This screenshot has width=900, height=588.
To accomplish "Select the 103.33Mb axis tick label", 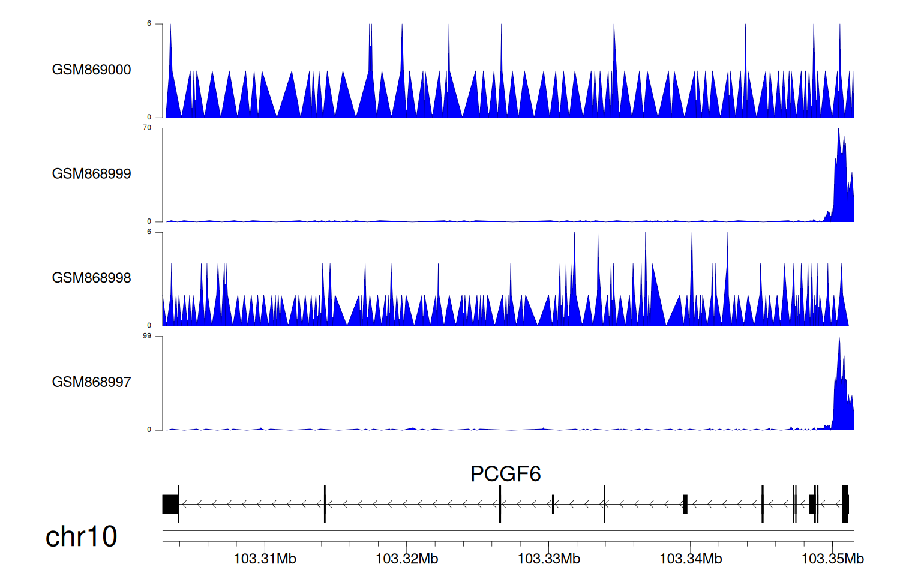I will click(548, 559).
